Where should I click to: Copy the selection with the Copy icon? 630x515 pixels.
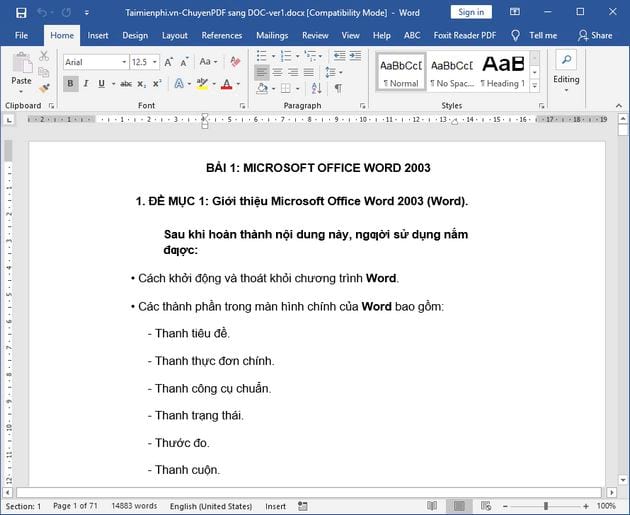pos(44,72)
